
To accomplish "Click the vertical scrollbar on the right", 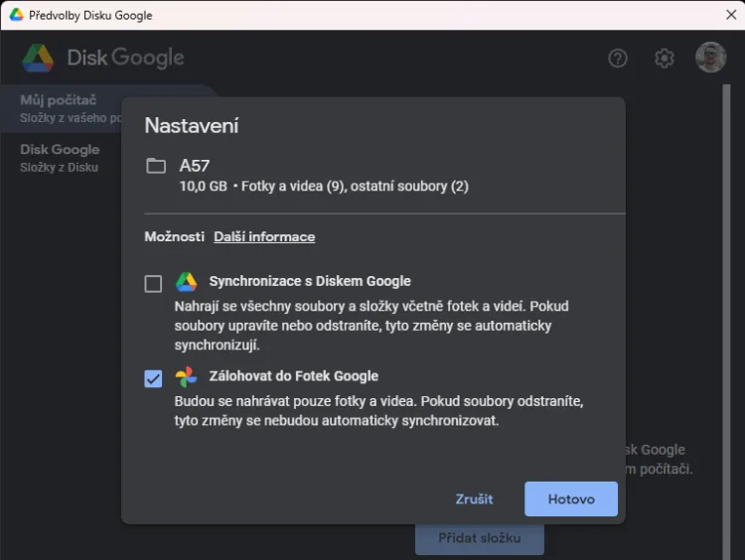I will [726, 322].
